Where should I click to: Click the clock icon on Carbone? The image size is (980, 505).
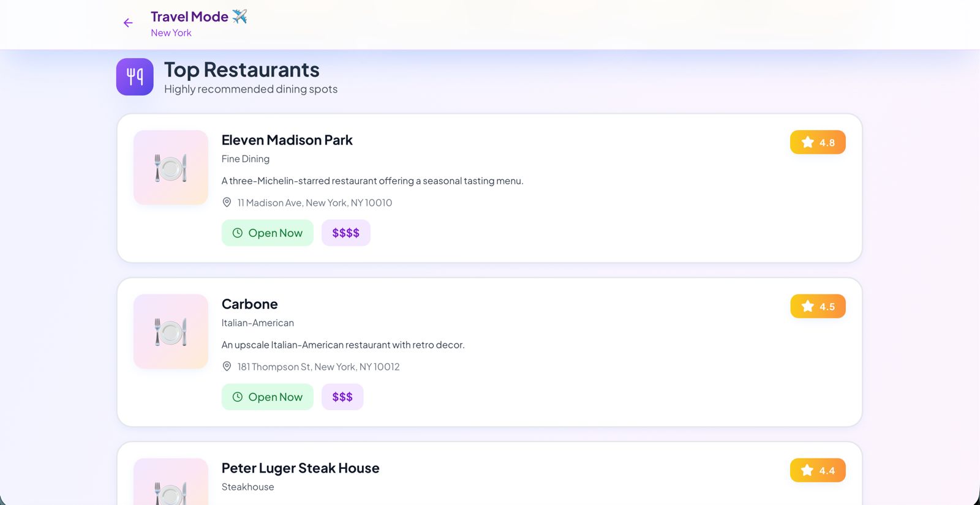(238, 397)
